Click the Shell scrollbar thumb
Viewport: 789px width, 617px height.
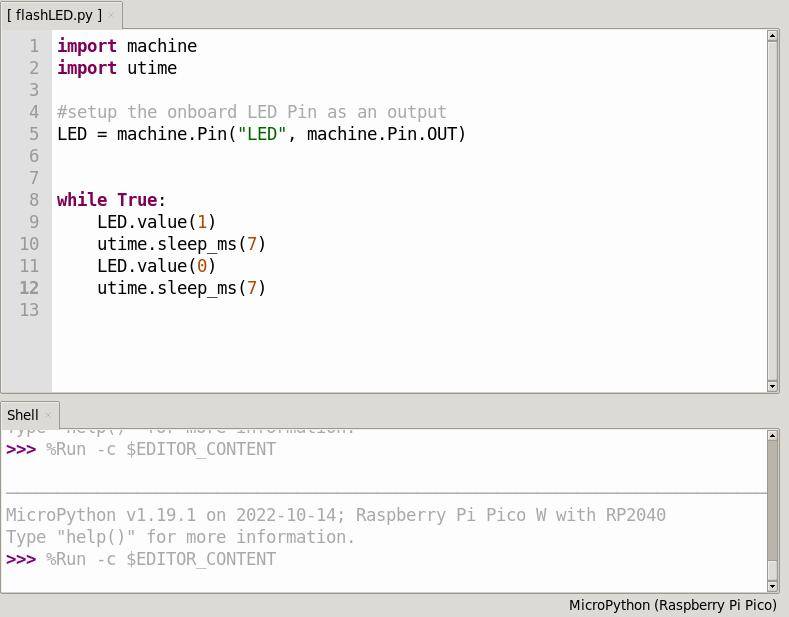point(772,500)
